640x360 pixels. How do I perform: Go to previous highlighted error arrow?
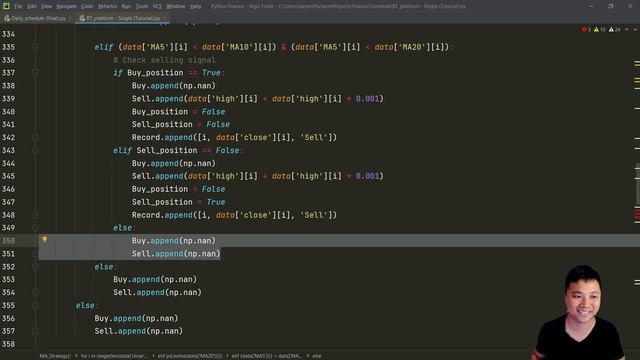(x=627, y=29)
